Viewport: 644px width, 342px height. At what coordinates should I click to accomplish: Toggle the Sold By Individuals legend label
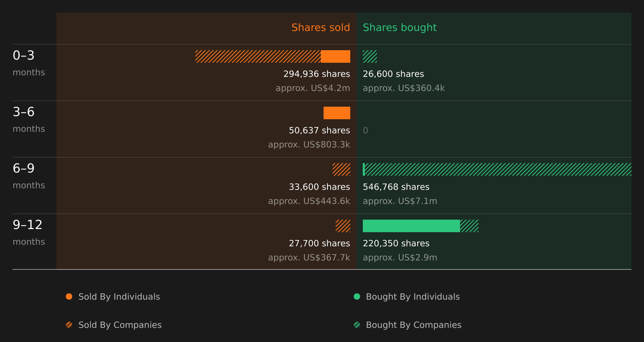[119, 297]
